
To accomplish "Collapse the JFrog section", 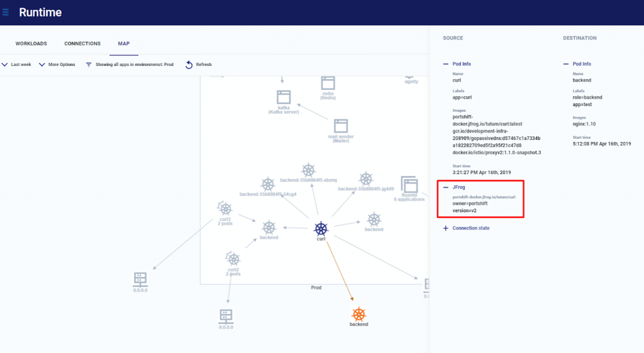I will click(446, 187).
